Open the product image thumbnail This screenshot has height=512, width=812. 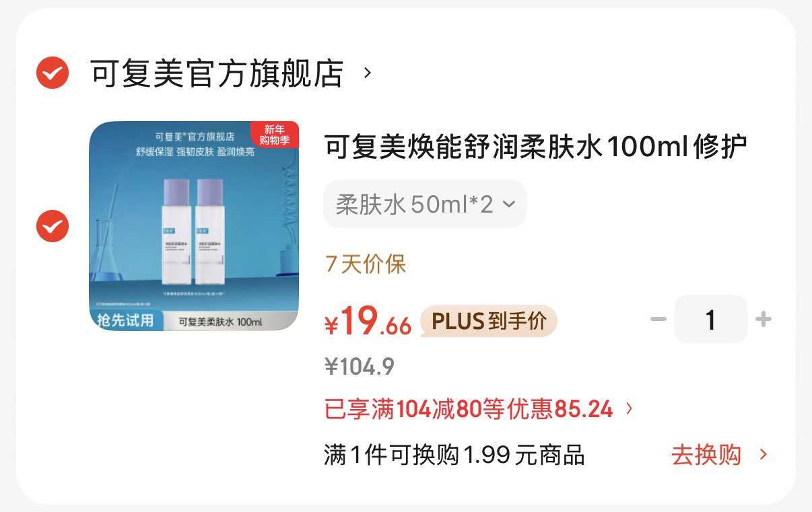pyautogui.click(x=194, y=226)
